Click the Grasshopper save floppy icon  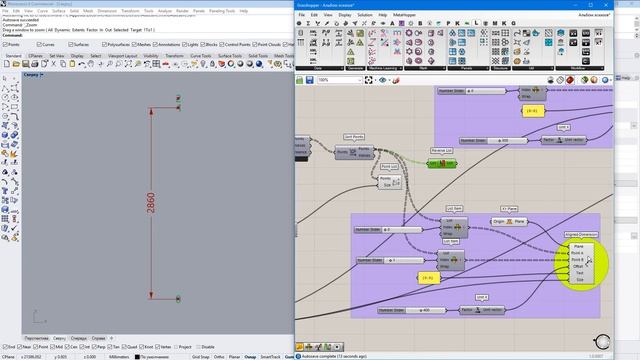(309, 80)
